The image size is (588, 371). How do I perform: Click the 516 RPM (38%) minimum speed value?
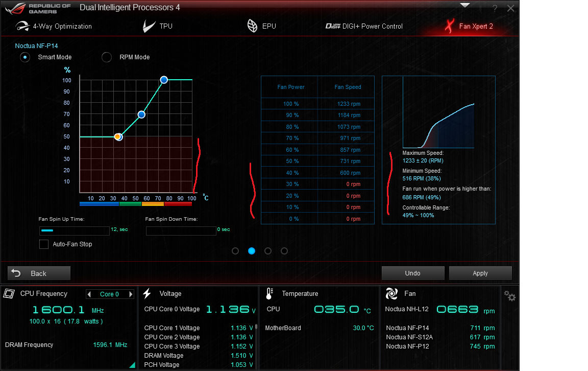422,178
